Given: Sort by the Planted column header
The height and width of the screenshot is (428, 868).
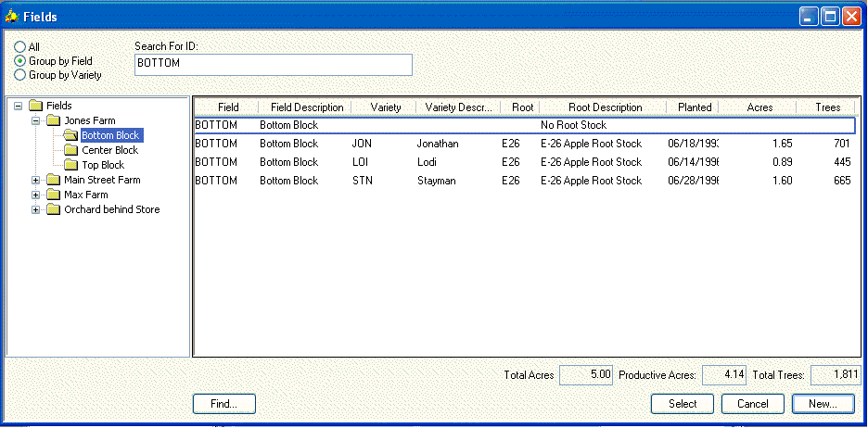Looking at the screenshot, I should (694, 107).
